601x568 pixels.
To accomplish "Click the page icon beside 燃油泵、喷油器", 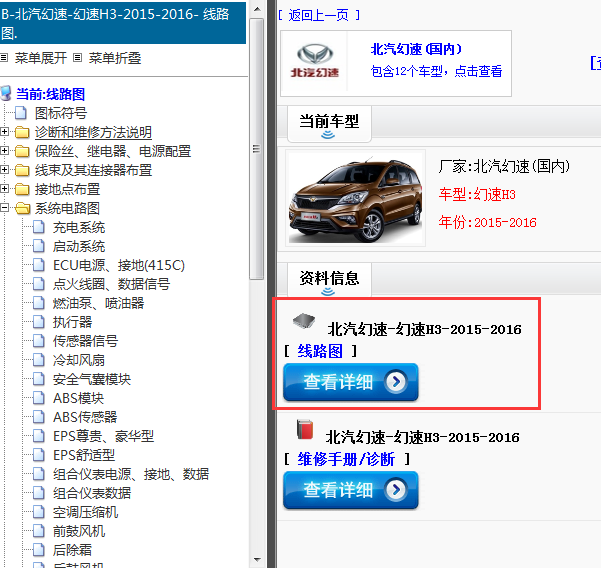I will [x=39, y=303].
